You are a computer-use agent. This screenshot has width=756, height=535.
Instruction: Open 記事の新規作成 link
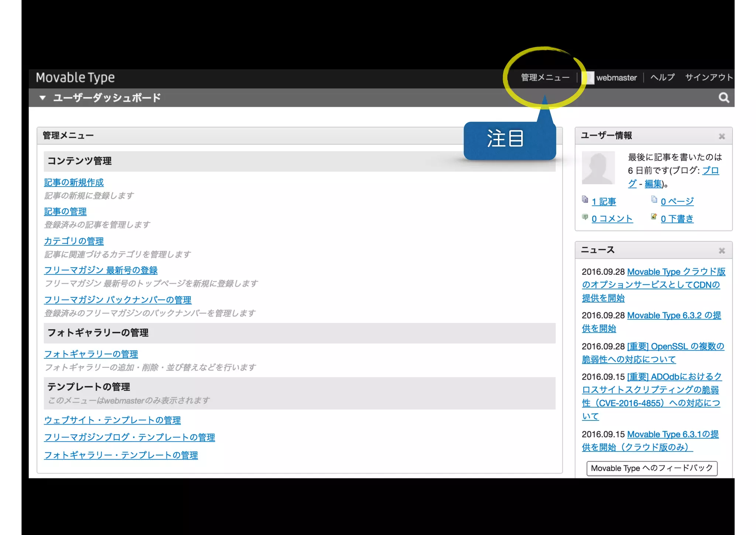point(74,183)
